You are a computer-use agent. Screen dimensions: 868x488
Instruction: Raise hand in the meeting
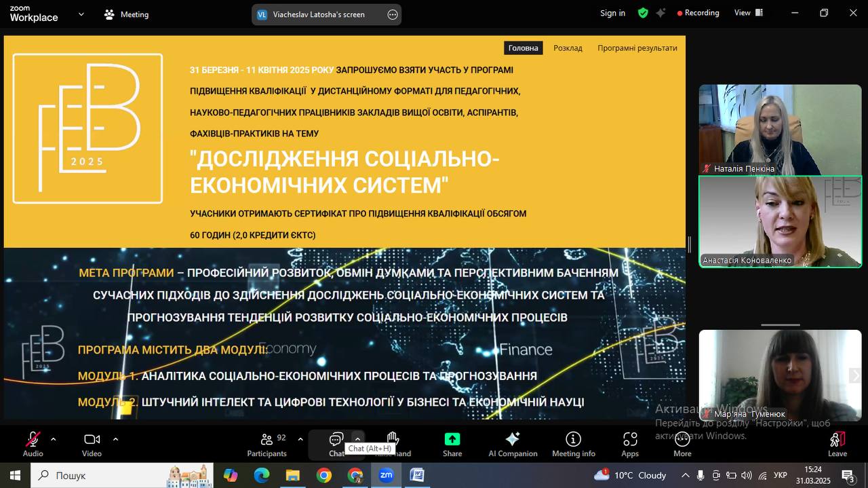click(393, 444)
